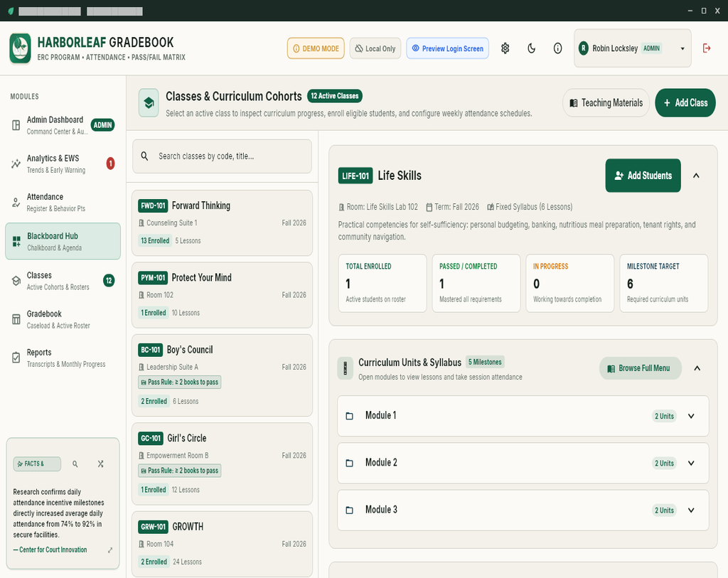Go to Analytics & EWS
This screenshot has width=728, height=578.
(x=63, y=164)
